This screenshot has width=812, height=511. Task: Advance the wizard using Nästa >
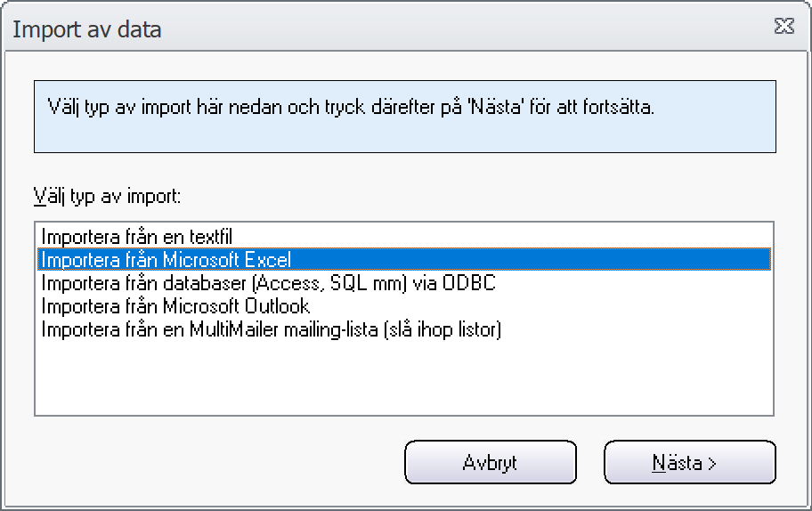690,462
